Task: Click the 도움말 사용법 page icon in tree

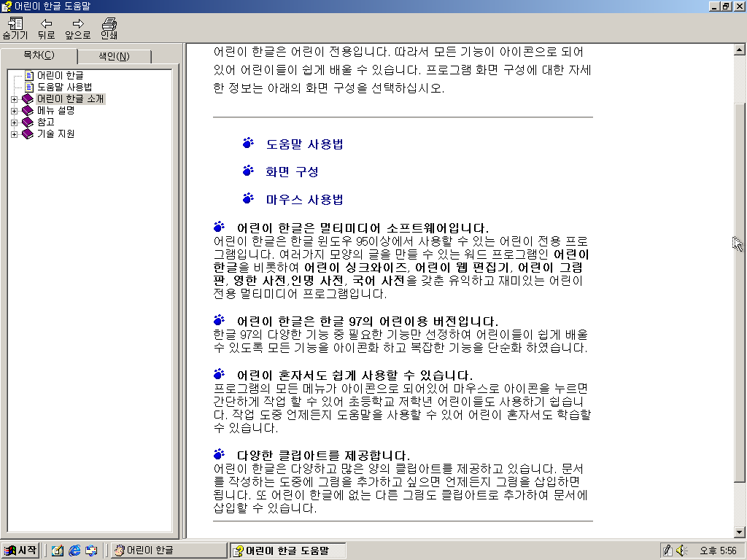Action: click(29, 87)
